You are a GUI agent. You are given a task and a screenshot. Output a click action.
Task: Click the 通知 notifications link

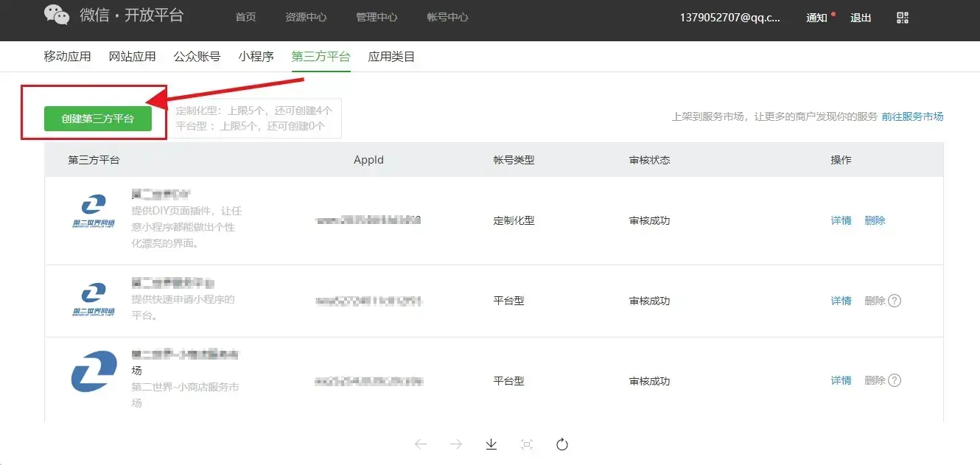[816, 18]
